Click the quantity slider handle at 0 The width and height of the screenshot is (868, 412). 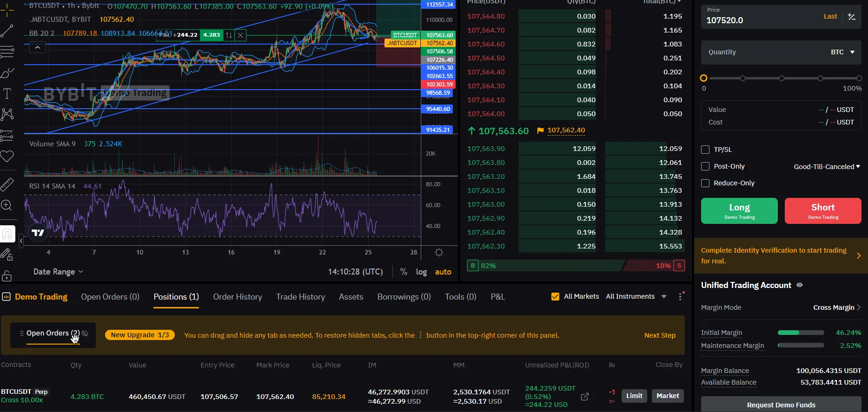point(704,78)
